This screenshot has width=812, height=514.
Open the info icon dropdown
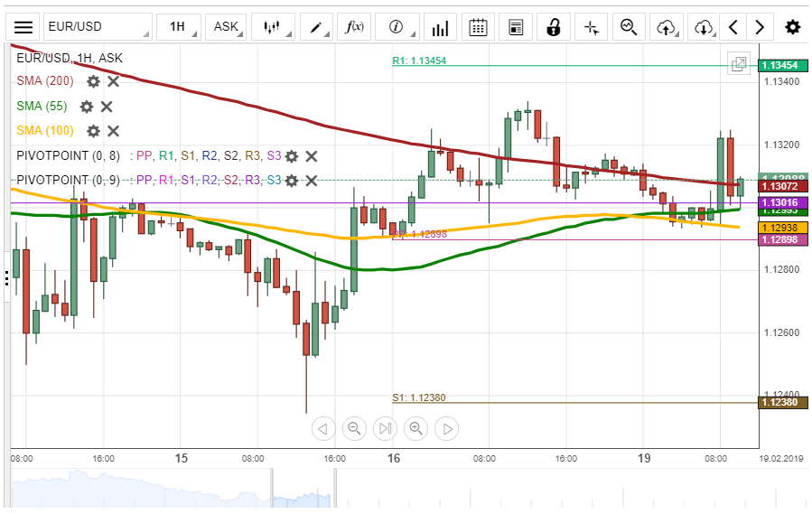click(x=397, y=27)
